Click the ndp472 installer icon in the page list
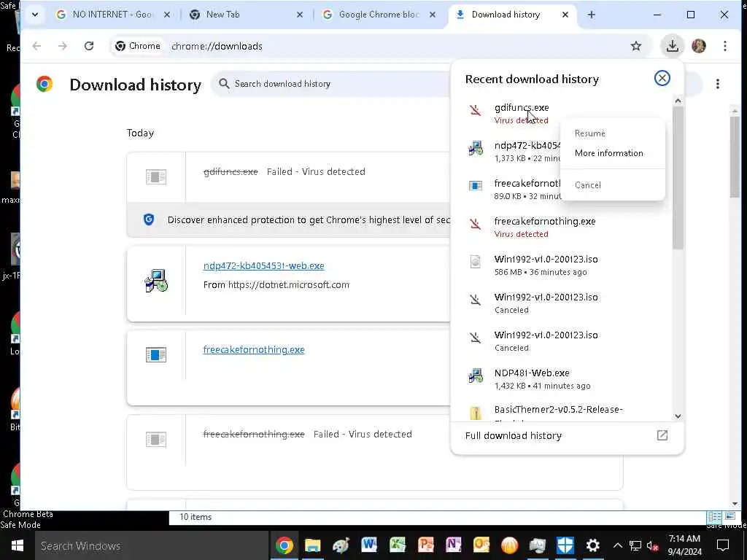Image resolution: width=747 pixels, height=560 pixels. pyautogui.click(x=156, y=281)
